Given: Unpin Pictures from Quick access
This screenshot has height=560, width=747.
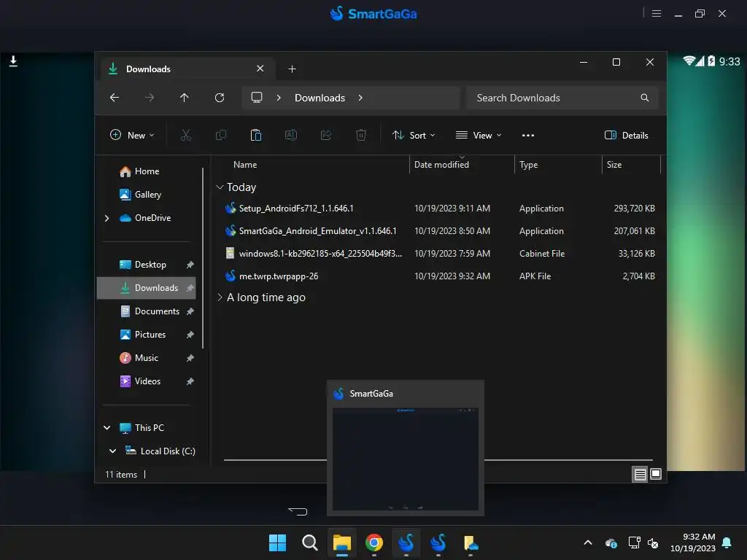Looking at the screenshot, I should click(x=190, y=335).
